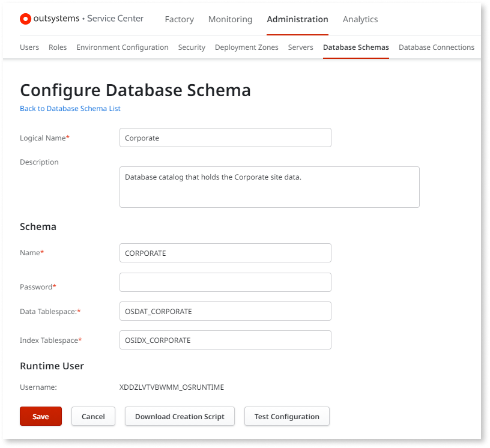Image resolution: width=490 pixels, height=448 pixels.
Task: Edit the Description text area
Action: 269,186
